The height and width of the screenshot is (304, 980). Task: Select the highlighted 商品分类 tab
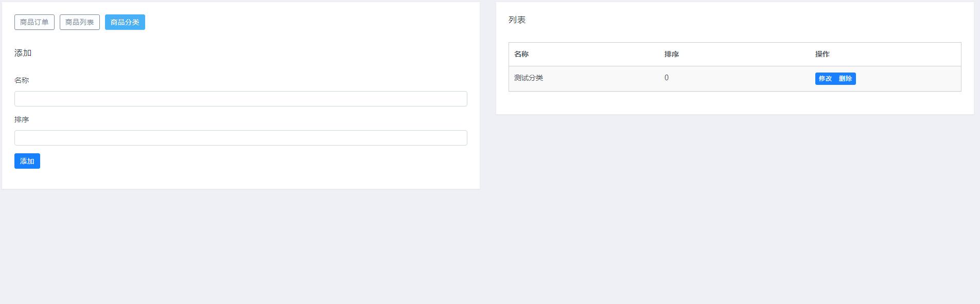click(125, 22)
